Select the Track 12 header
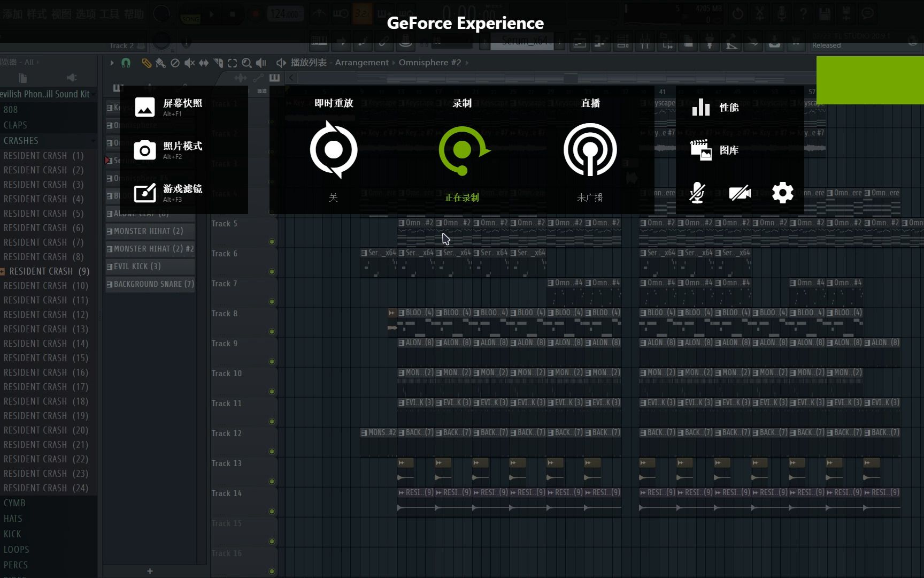The image size is (924, 578). [243, 442]
